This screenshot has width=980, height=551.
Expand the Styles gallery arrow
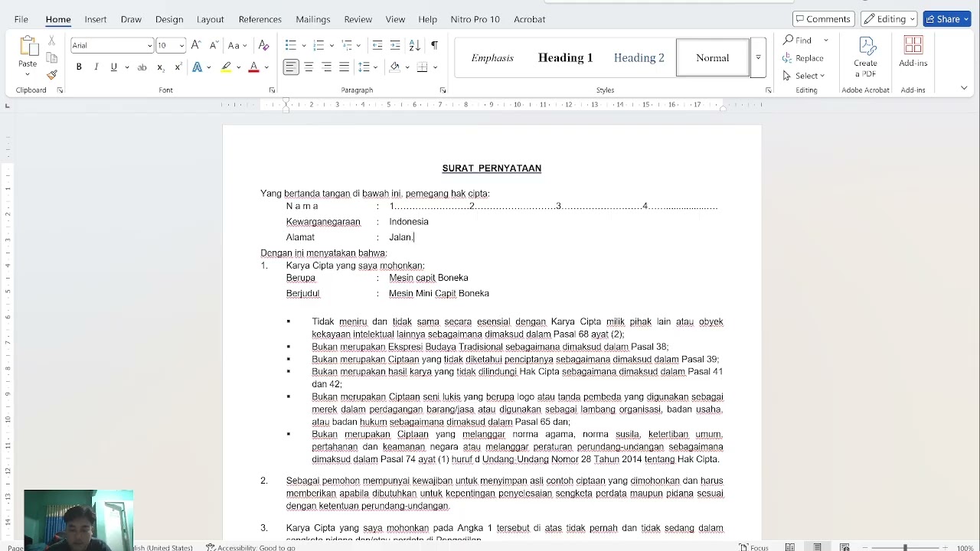pyautogui.click(x=758, y=57)
